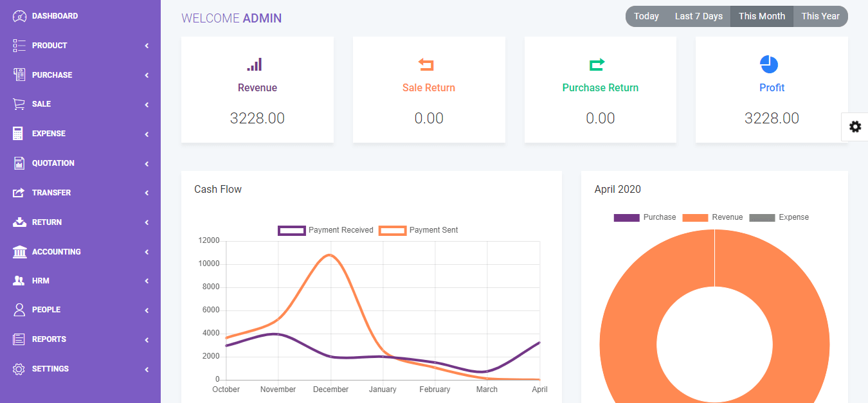Click the Transfer share-arrow icon
This screenshot has width=868, height=403.
pyautogui.click(x=19, y=193)
